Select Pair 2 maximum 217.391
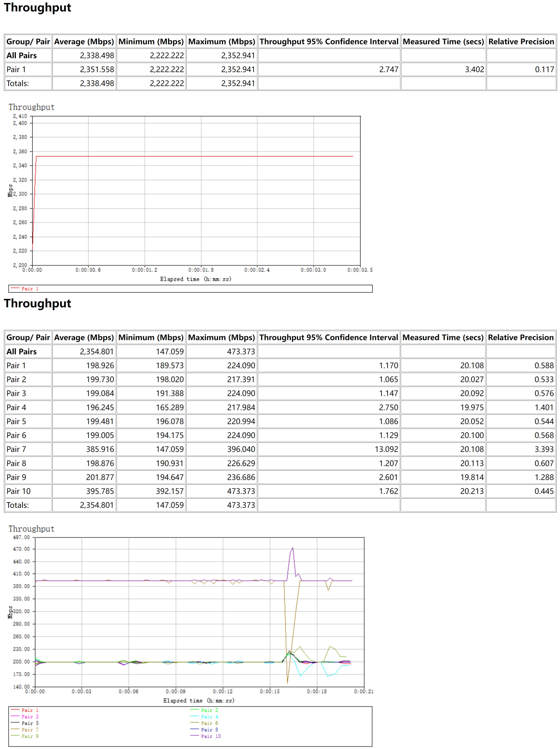The height and width of the screenshot is (749, 560). point(241,379)
